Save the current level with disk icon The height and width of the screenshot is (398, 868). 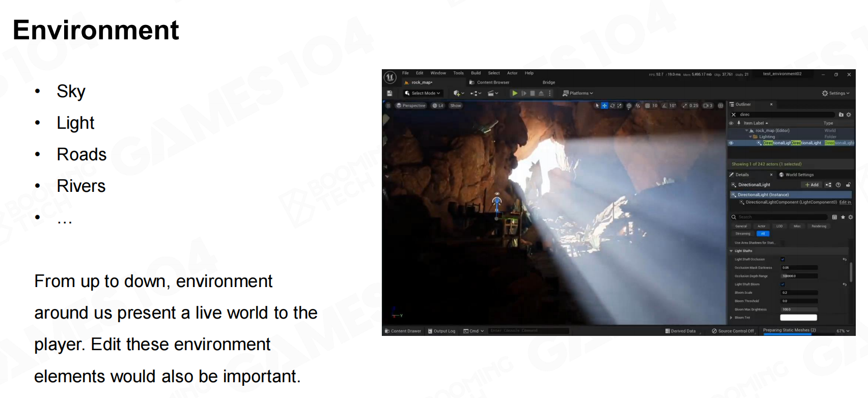pos(389,93)
